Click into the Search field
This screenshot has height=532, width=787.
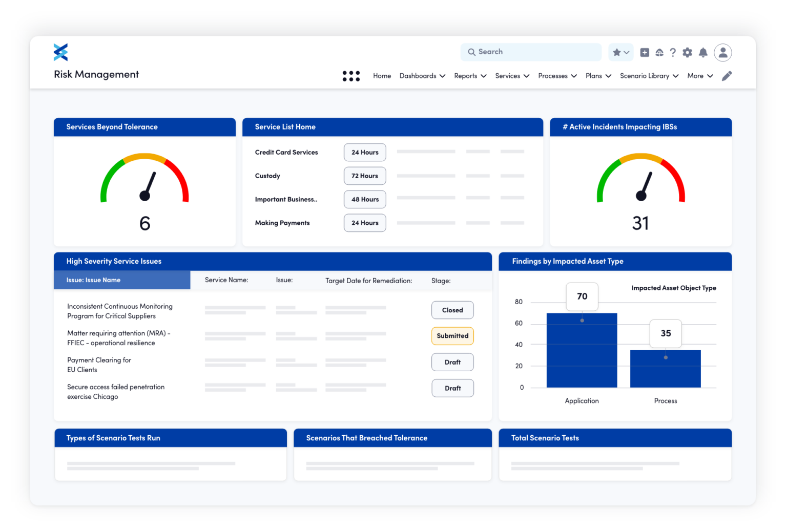coord(530,52)
